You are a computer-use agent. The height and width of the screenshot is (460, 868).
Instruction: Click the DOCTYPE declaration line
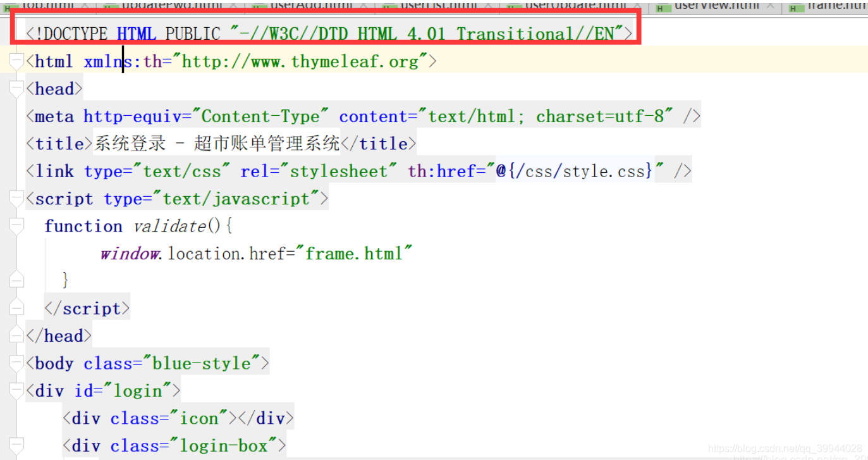click(329, 34)
